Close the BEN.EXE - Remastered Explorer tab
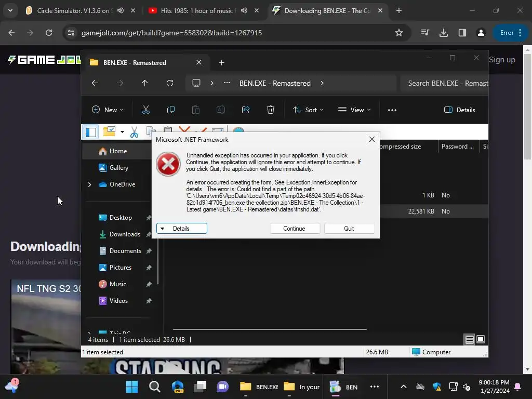Image resolution: width=532 pixels, height=399 pixels. 199,62
